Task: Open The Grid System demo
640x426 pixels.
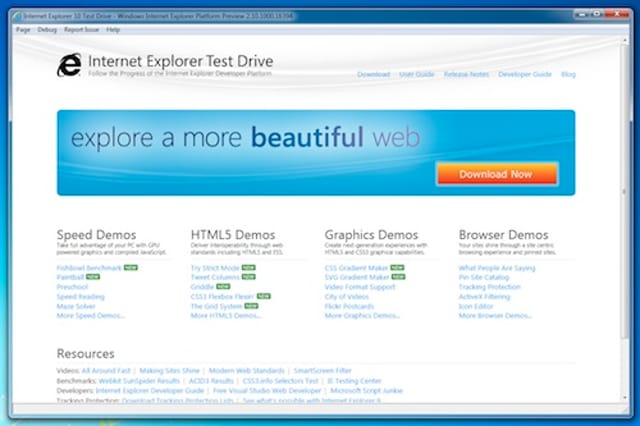Action: click(x=217, y=306)
